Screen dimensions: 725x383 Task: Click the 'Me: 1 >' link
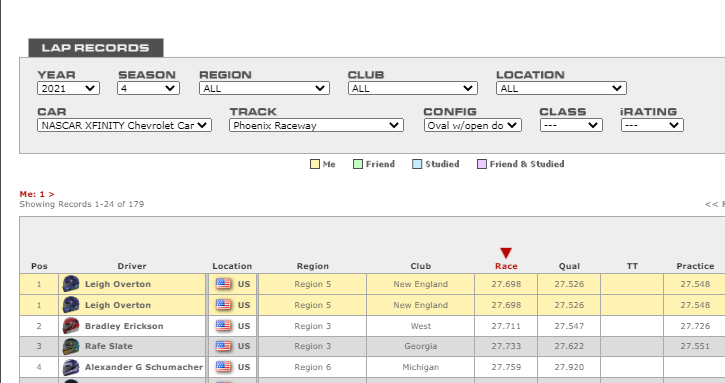[x=37, y=194]
